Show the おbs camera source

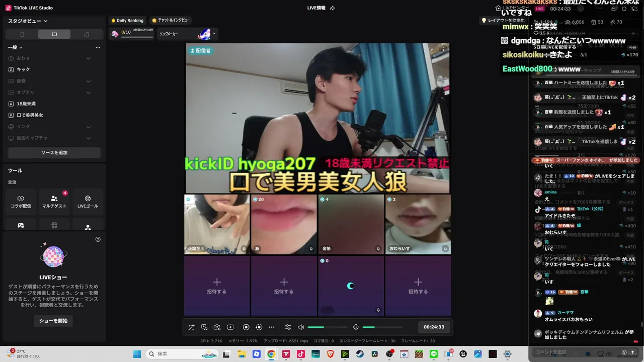click(x=89, y=58)
